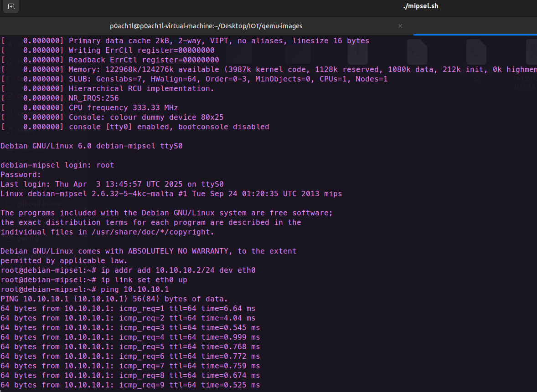The height and width of the screenshot is (392, 537).
Task: Click the 'Linux debian-mipsel 2.6.32-5-4kc-malta' line
Action: pos(171,194)
